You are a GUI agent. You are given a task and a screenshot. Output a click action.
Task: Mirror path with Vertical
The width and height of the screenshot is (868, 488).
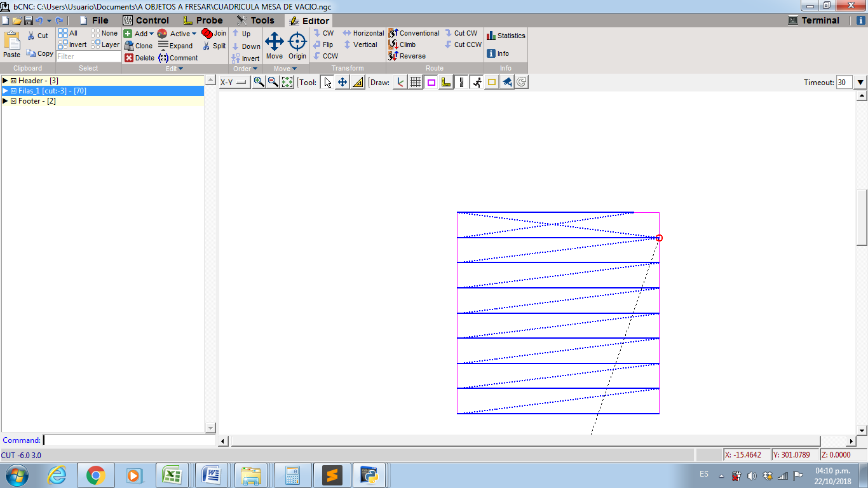pos(360,44)
